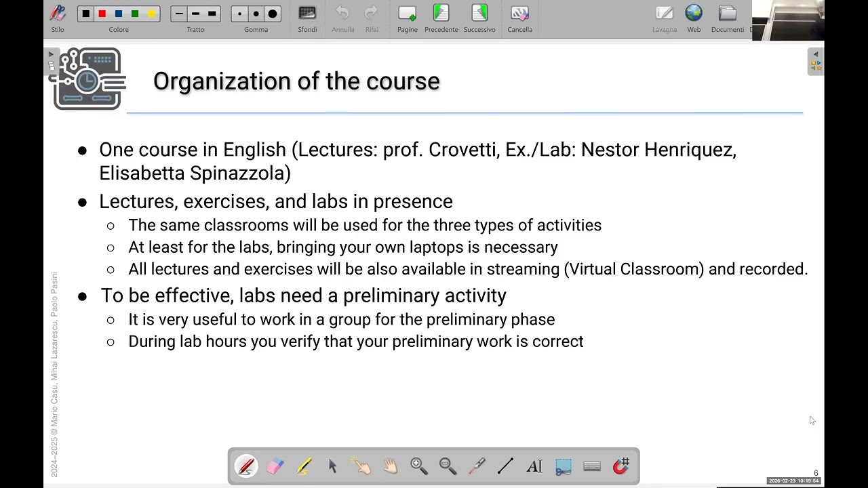The width and height of the screenshot is (868, 488).
Task: Switch to Web mode
Action: pyautogui.click(x=694, y=18)
